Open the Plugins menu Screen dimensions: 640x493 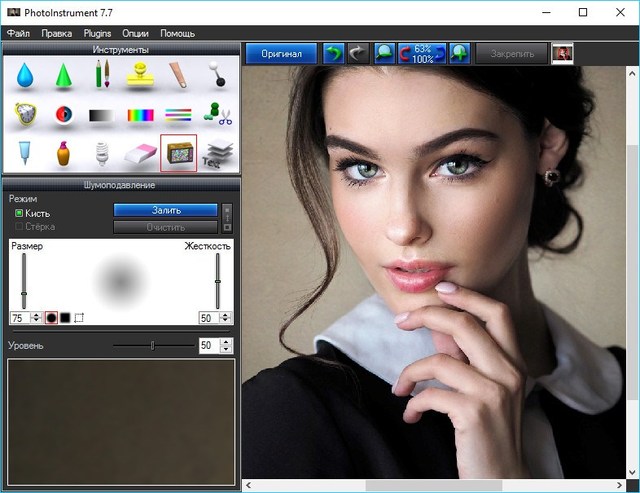click(97, 33)
